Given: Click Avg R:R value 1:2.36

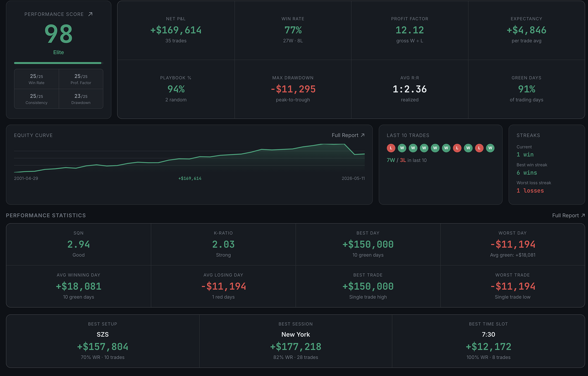Looking at the screenshot, I should (410, 89).
